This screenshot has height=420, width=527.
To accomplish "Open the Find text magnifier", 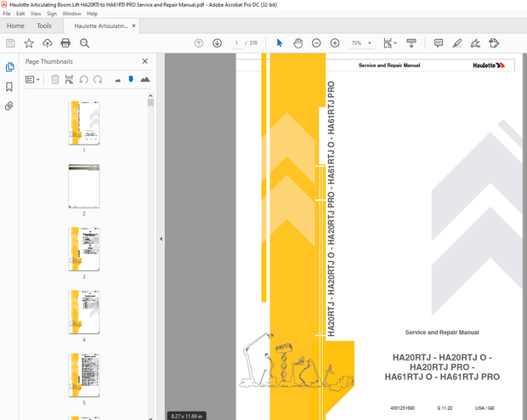I will pyautogui.click(x=84, y=43).
